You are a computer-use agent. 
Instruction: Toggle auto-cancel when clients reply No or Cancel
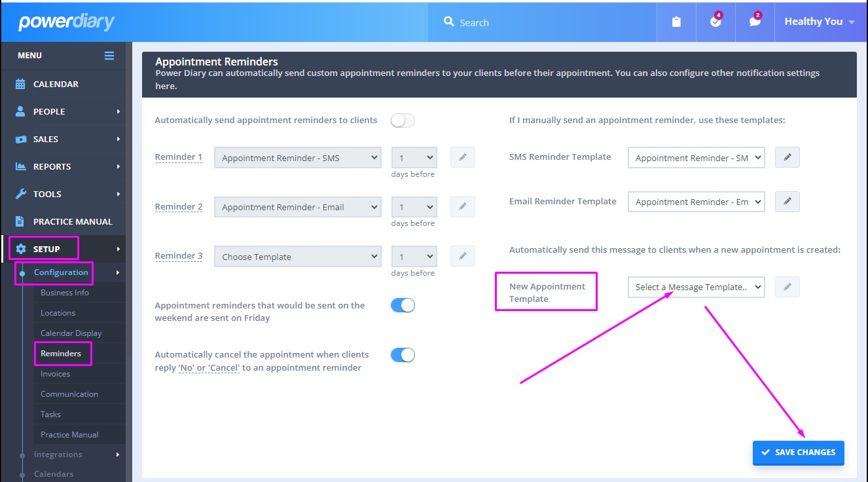tap(403, 354)
